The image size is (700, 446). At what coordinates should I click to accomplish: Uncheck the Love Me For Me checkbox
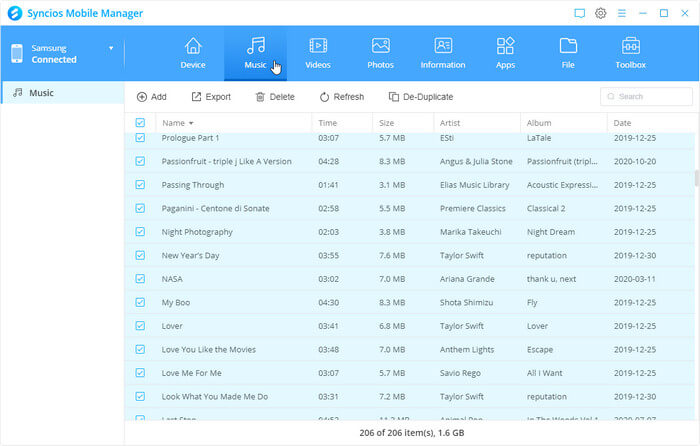[140, 373]
